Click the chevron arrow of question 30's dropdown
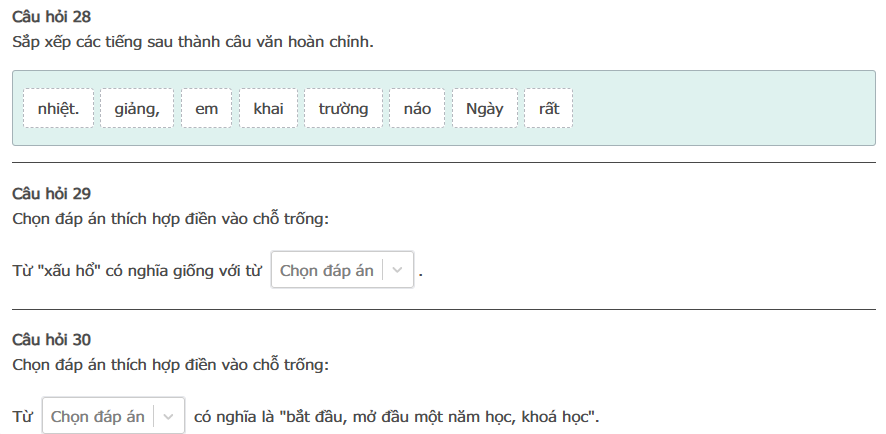886x434 pixels. tap(169, 416)
